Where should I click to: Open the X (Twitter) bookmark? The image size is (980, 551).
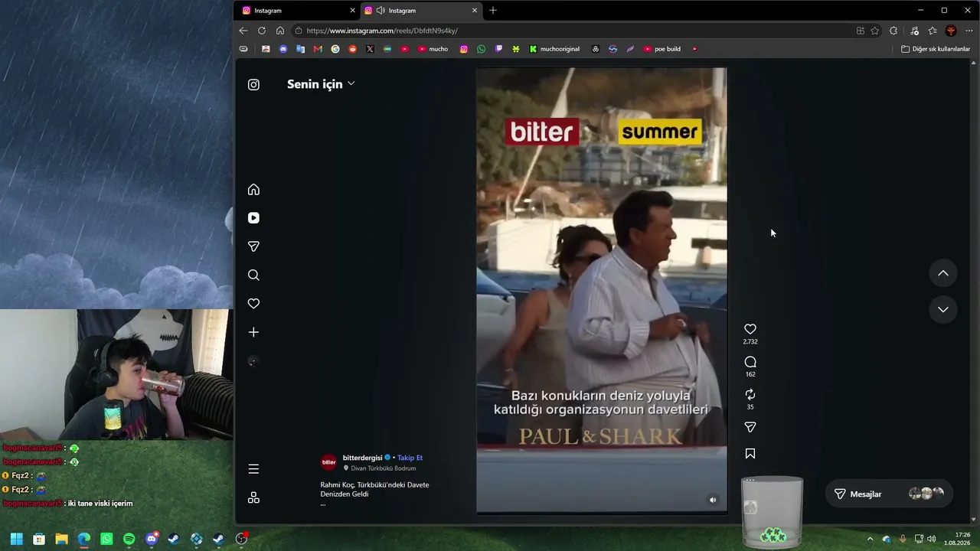(370, 49)
